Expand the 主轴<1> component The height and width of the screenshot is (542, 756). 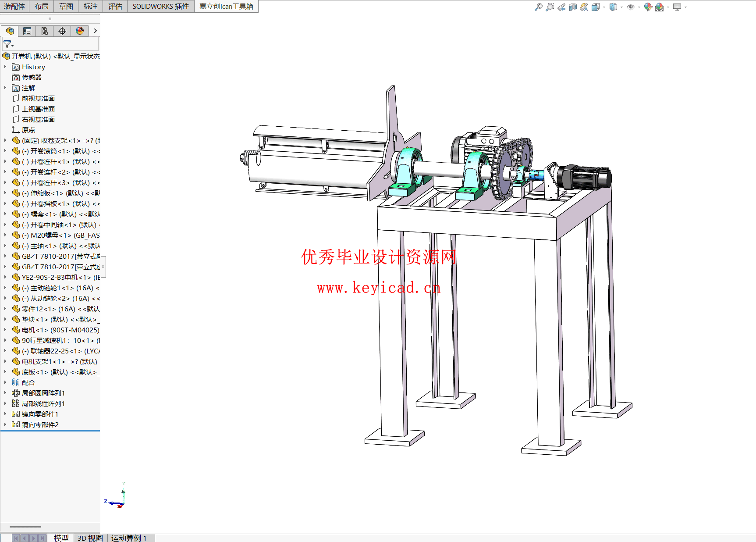(5, 246)
